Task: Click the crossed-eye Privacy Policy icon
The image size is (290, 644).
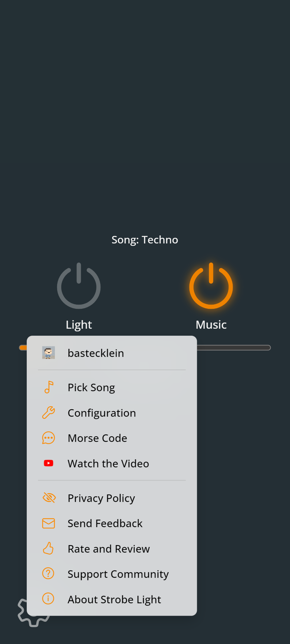Action: (49, 498)
